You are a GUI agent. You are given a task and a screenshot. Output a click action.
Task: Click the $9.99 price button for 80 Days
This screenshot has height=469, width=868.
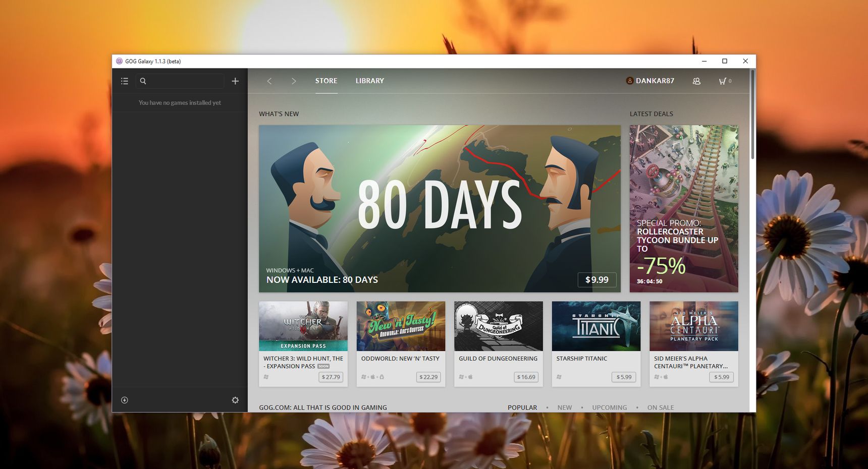tap(597, 280)
